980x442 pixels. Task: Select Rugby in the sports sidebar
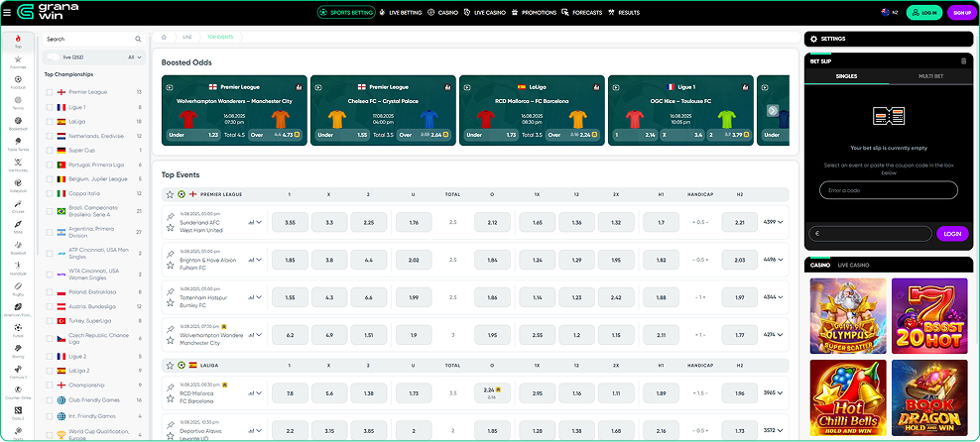18,289
